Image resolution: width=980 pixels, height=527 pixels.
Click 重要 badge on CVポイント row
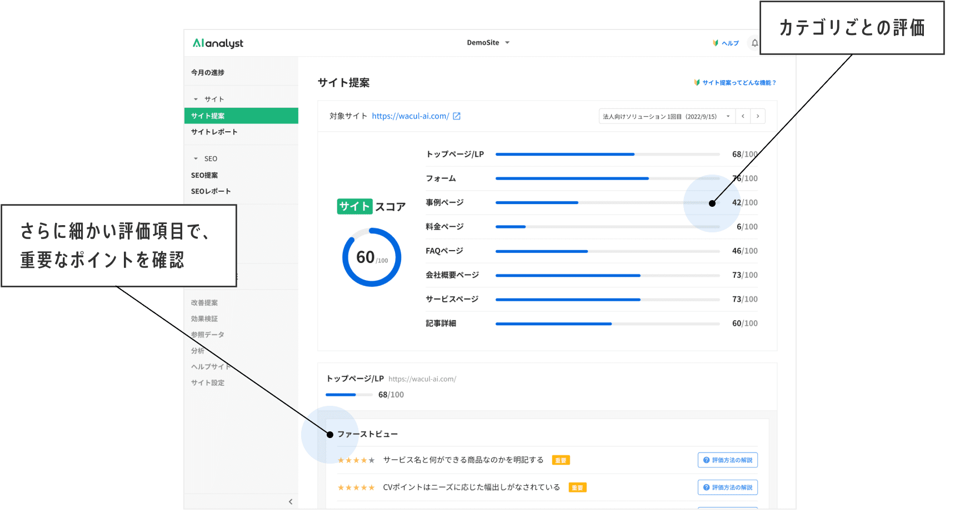[x=578, y=488]
